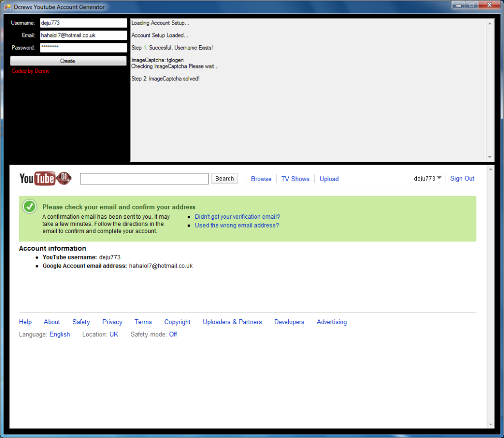Image resolution: width=504 pixels, height=438 pixels.
Task: Click the Google Account email address line
Action: click(x=118, y=266)
